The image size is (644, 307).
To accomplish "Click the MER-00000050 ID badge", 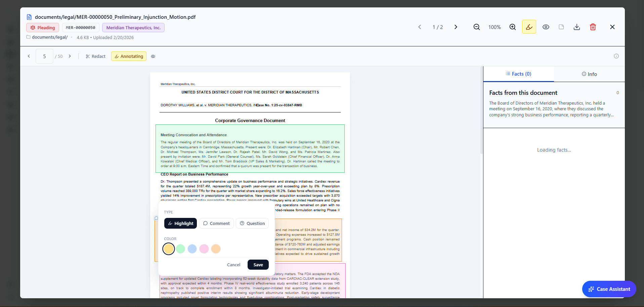I will pyautogui.click(x=81, y=28).
